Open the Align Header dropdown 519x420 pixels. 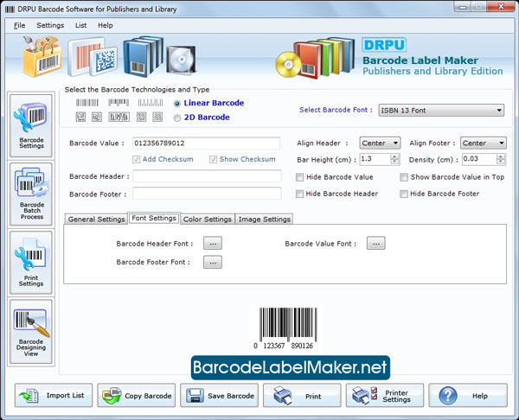point(380,143)
